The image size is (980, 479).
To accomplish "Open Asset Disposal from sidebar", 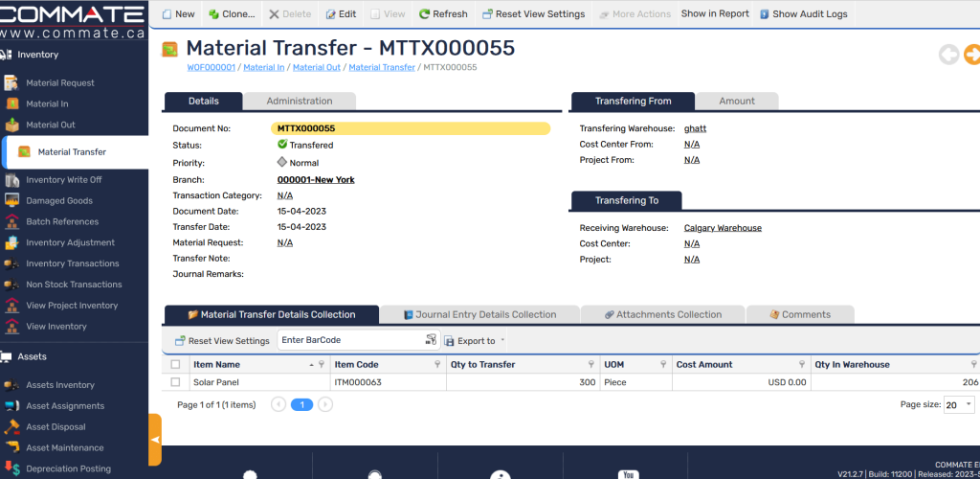I will click(56, 426).
